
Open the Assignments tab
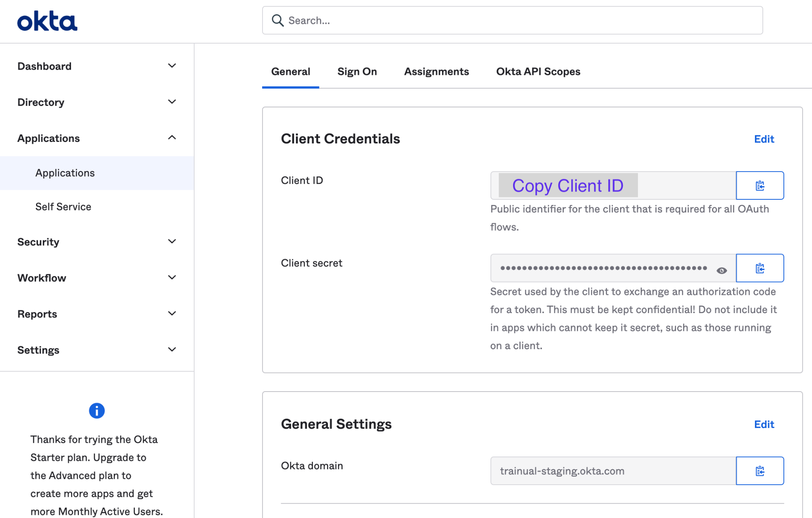[437, 72]
